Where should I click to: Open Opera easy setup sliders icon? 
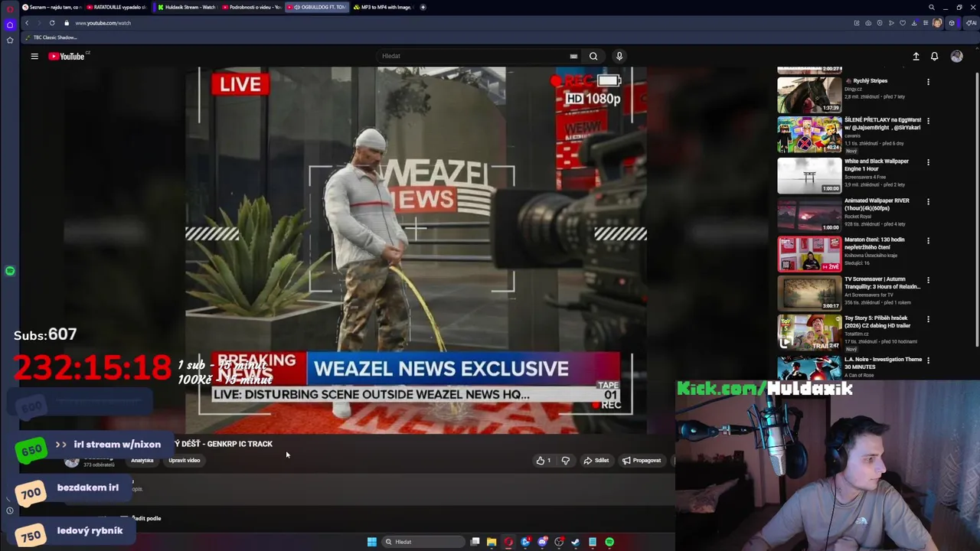[x=926, y=23]
